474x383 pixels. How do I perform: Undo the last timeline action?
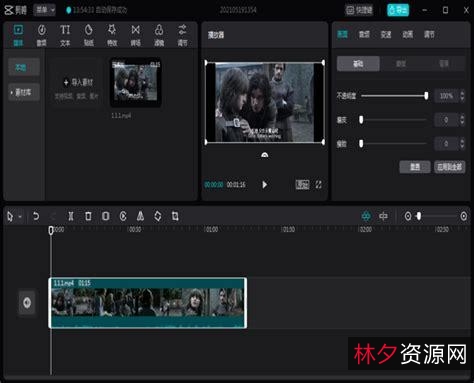point(36,216)
